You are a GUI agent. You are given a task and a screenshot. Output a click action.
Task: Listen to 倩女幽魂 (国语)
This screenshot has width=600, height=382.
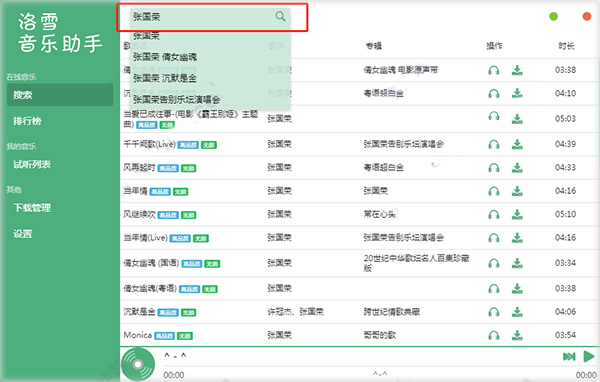494,263
